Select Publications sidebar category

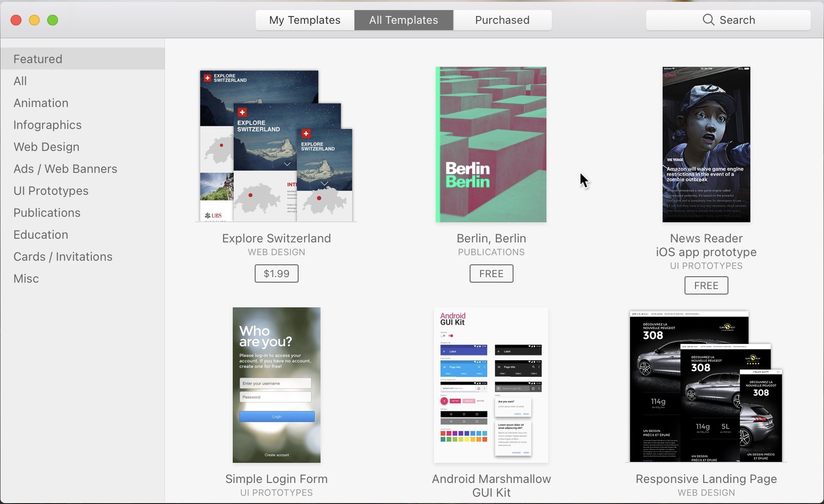click(x=83, y=213)
